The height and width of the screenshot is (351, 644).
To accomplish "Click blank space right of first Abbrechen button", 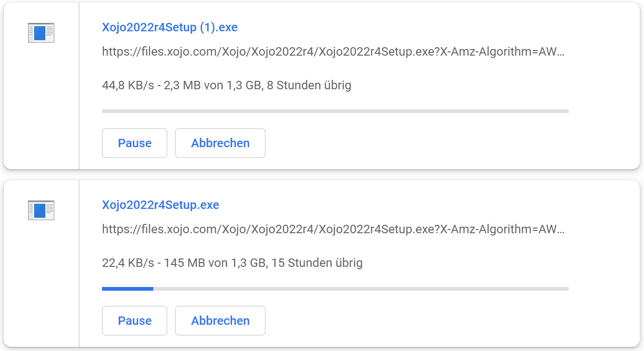I will tap(421, 143).
